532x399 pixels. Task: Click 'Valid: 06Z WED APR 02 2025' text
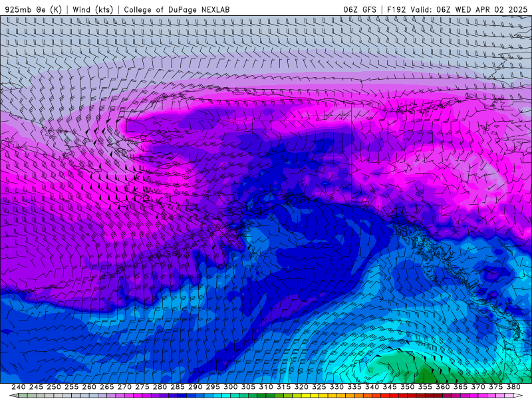[x=469, y=9]
